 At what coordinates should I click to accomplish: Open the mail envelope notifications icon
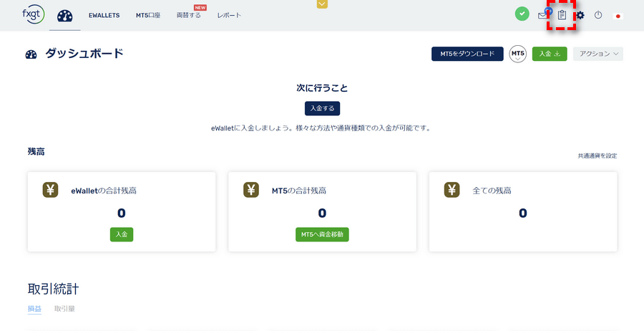tap(543, 14)
